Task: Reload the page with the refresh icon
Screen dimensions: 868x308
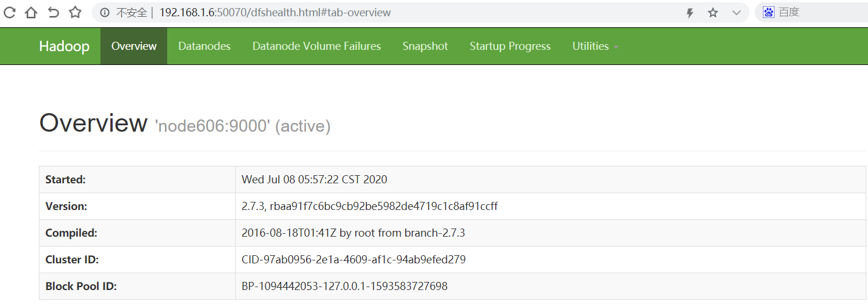Action: click(x=10, y=12)
